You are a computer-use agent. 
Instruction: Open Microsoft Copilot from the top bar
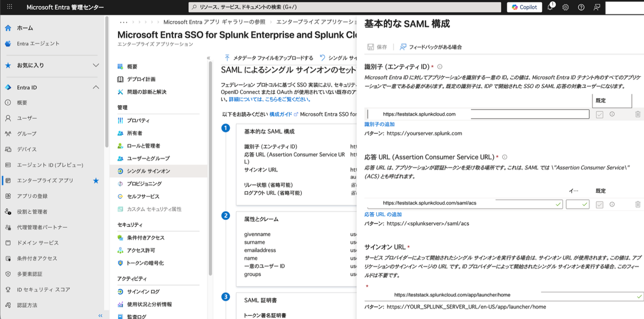tap(524, 7)
